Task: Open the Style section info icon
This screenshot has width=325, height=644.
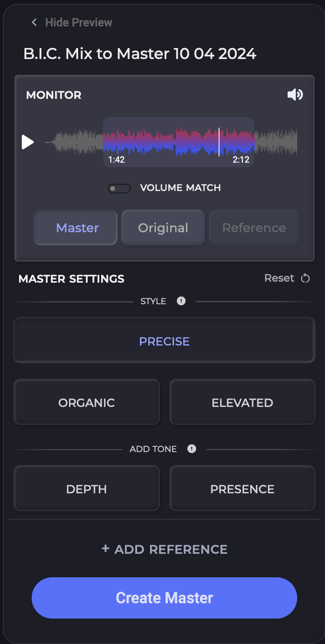Action: 181,301
